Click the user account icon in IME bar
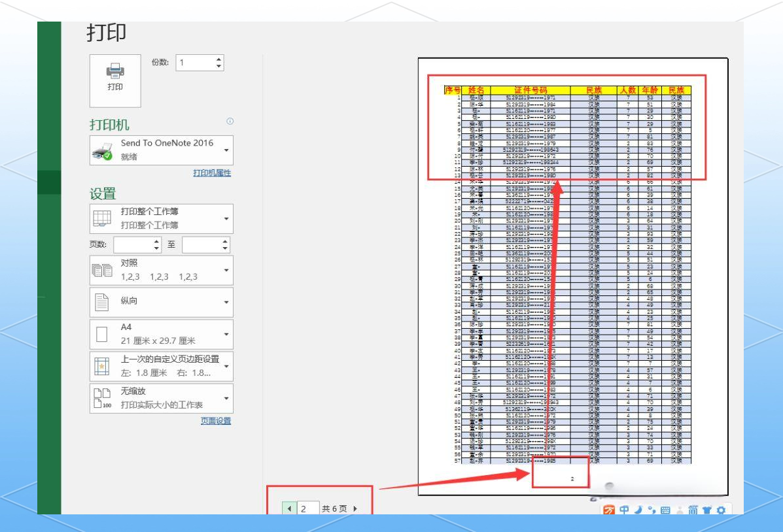The image size is (783, 532). (680, 510)
